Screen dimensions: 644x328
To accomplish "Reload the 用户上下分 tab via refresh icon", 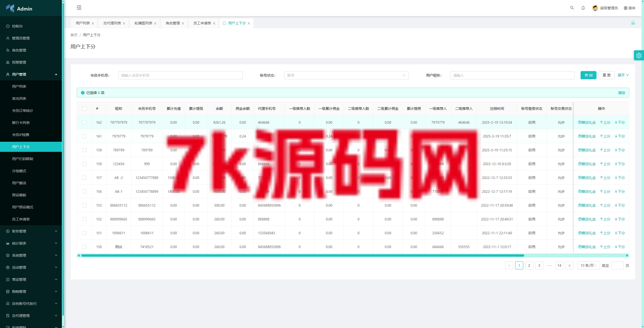I will tap(224, 23).
